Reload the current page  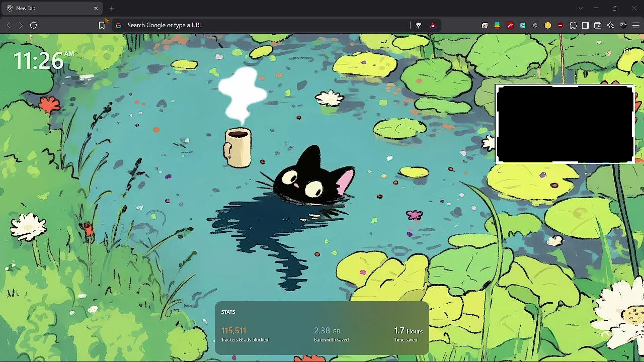pos(34,25)
